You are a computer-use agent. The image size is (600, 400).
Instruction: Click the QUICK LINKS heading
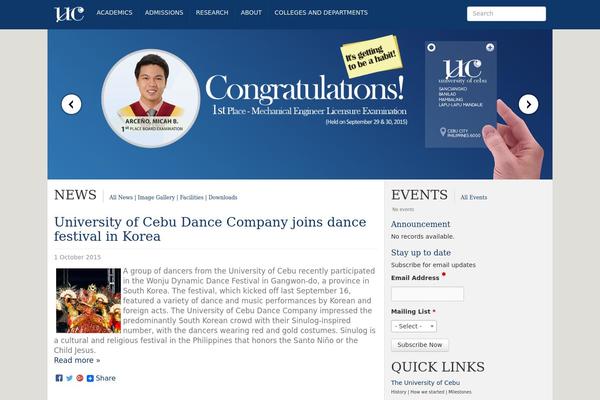click(438, 367)
